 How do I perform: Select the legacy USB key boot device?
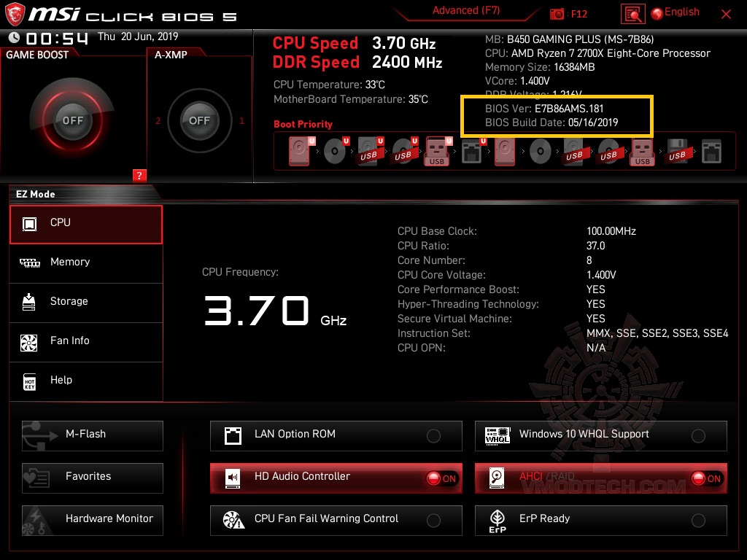click(642, 152)
